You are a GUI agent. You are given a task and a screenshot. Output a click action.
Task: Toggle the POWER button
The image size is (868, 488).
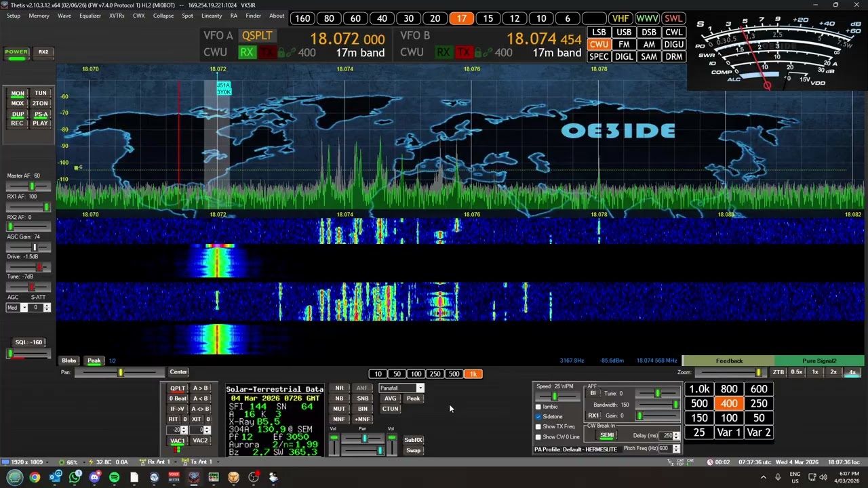tap(17, 52)
